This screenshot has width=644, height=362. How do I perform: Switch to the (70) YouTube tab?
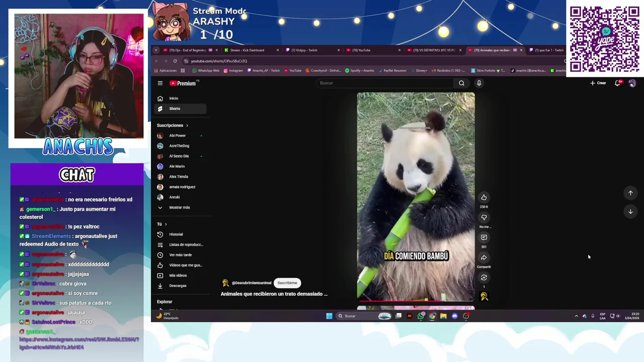(x=373, y=50)
